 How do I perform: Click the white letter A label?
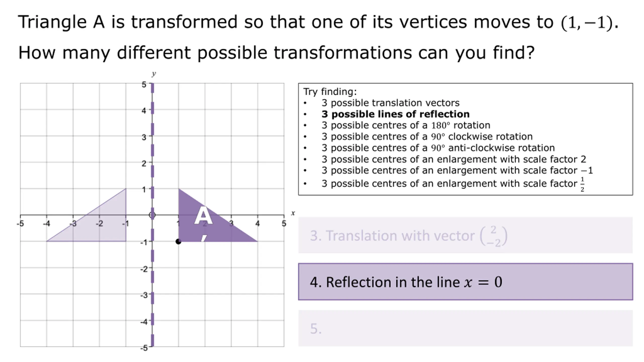(203, 216)
